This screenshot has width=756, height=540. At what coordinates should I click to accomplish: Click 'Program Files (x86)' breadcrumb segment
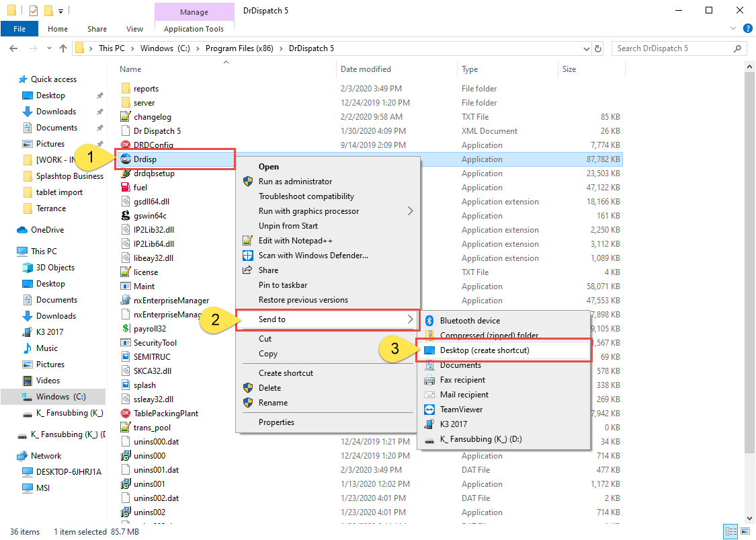coord(239,48)
